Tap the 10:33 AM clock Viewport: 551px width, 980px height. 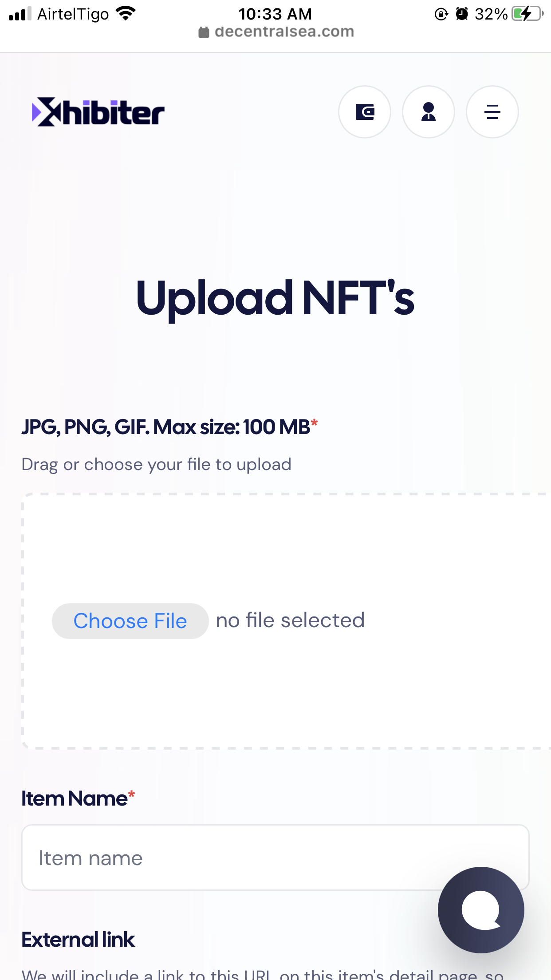click(x=275, y=14)
